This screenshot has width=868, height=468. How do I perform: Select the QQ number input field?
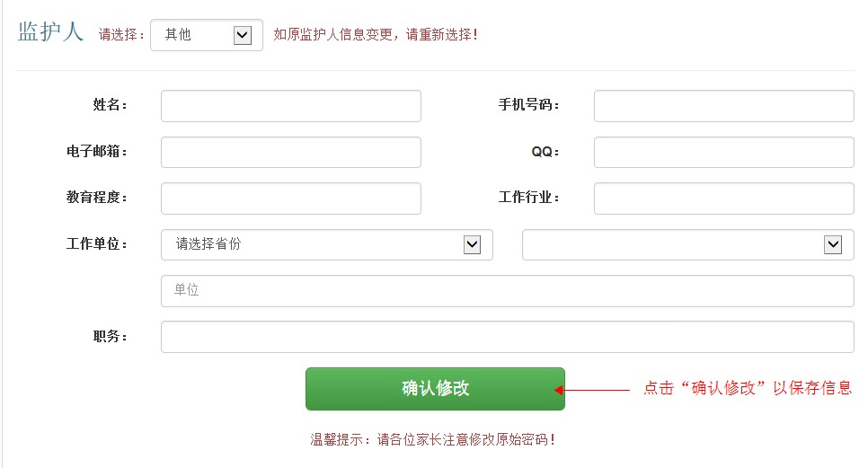click(x=723, y=153)
